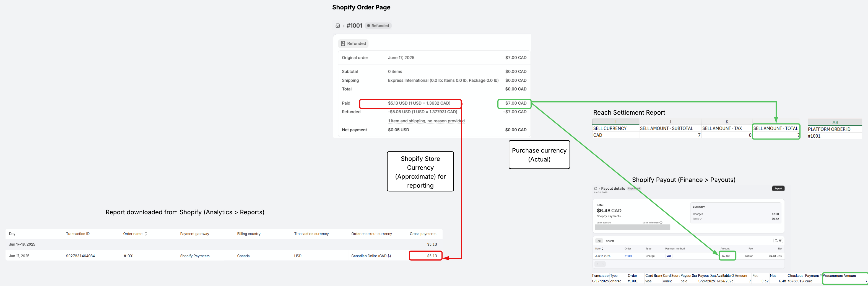Image resolution: width=868 pixels, height=286 pixels.
Task: Click Transaction ID 9027831464034 cell
Action: click(x=80, y=256)
